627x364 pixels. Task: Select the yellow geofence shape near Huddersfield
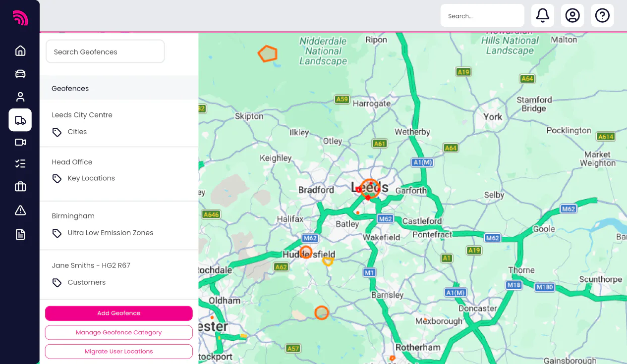coord(328,261)
